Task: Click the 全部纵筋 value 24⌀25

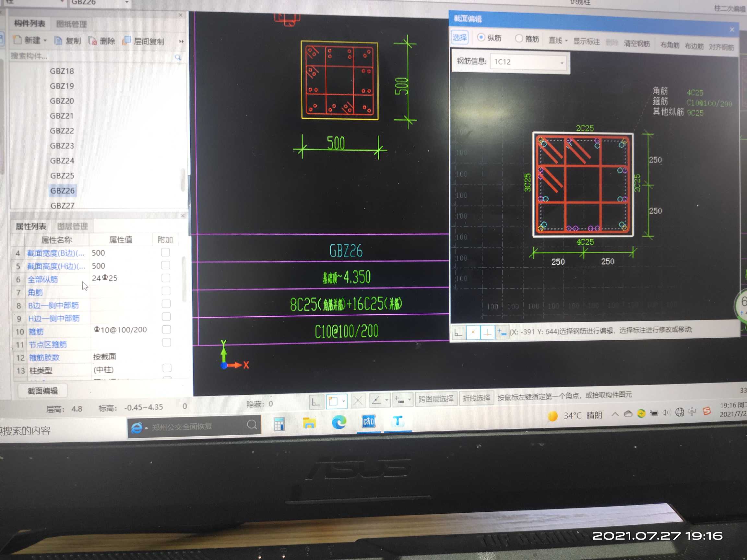Action: tap(105, 278)
